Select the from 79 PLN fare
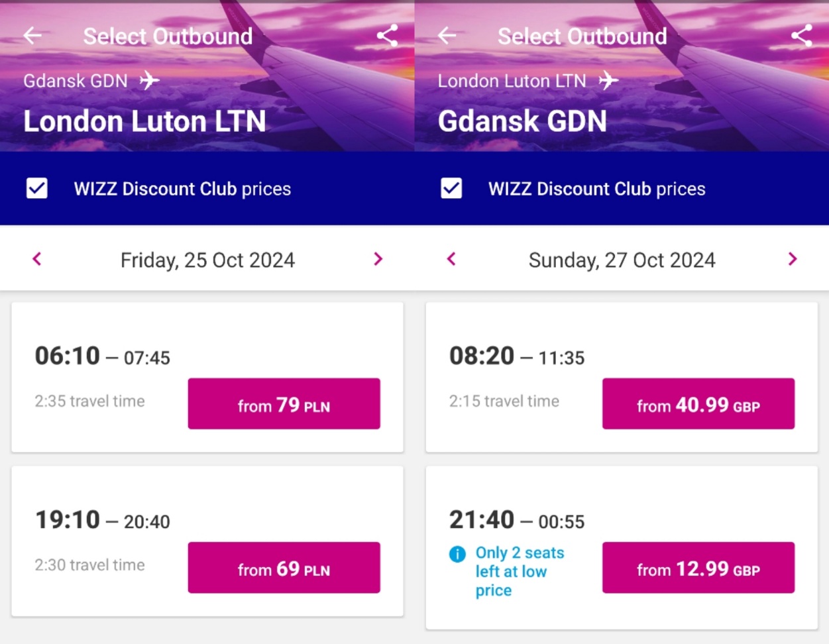829x644 pixels. click(x=284, y=403)
